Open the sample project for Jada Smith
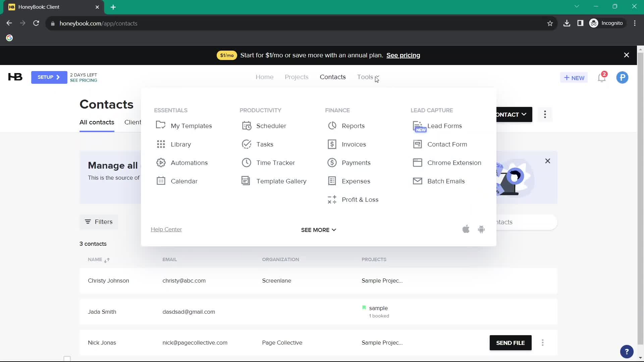 click(x=378, y=308)
